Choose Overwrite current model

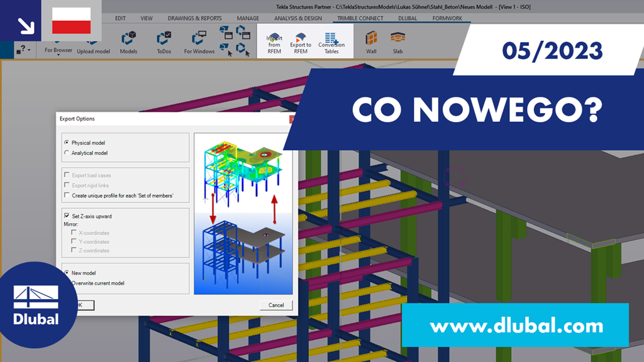pos(97,283)
